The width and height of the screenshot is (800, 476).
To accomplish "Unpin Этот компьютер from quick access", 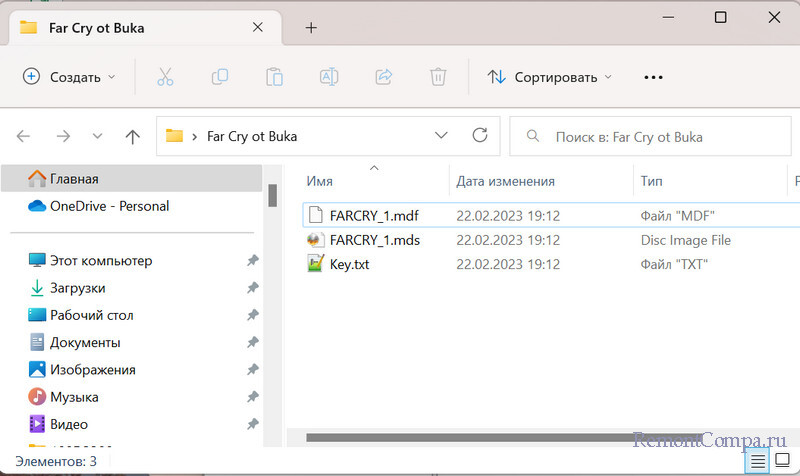I will 253,261.
